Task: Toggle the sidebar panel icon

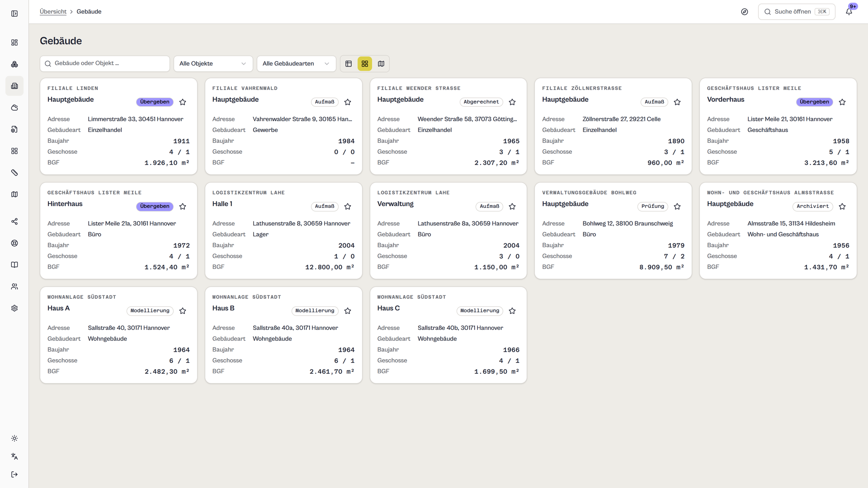Action: click(14, 14)
